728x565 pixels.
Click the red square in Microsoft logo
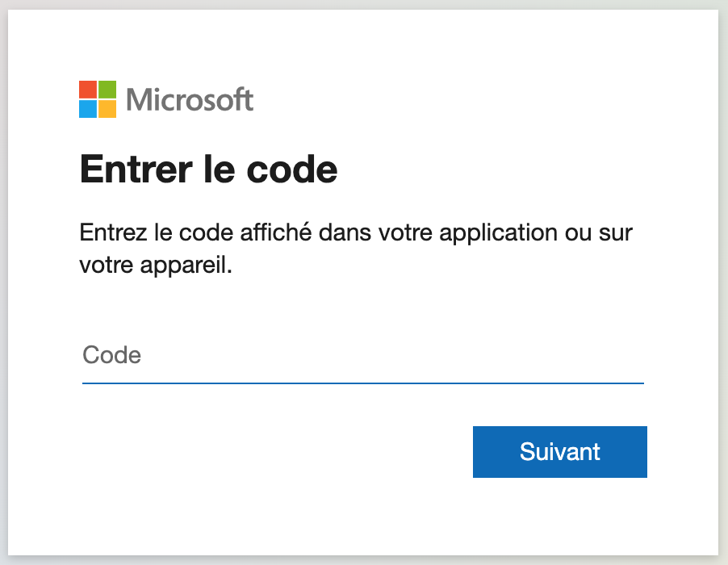[88, 90]
